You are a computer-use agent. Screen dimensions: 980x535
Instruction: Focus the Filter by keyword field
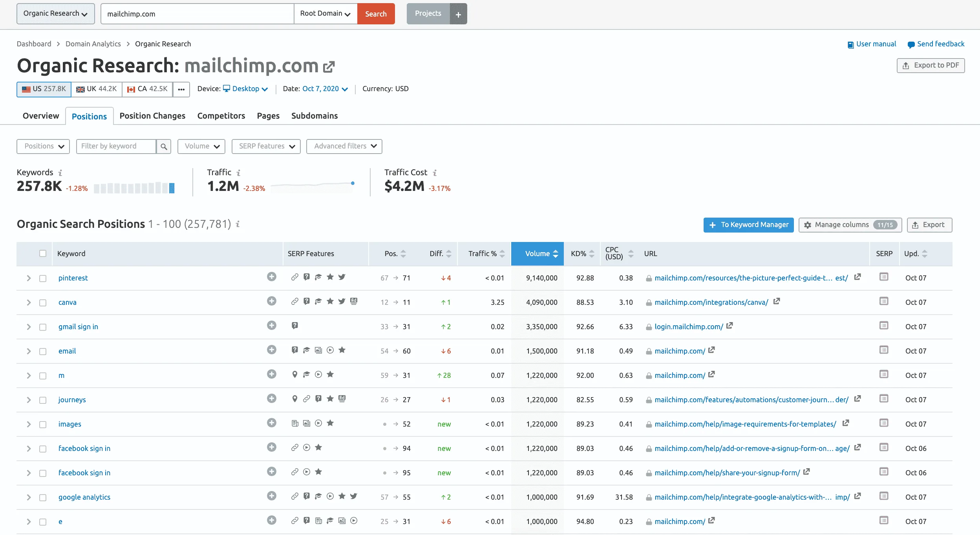pos(116,147)
